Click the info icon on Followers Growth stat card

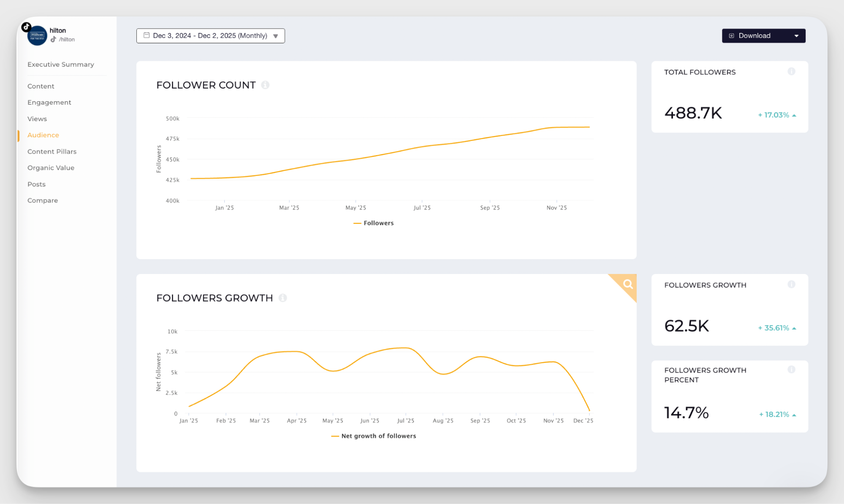[x=792, y=285]
